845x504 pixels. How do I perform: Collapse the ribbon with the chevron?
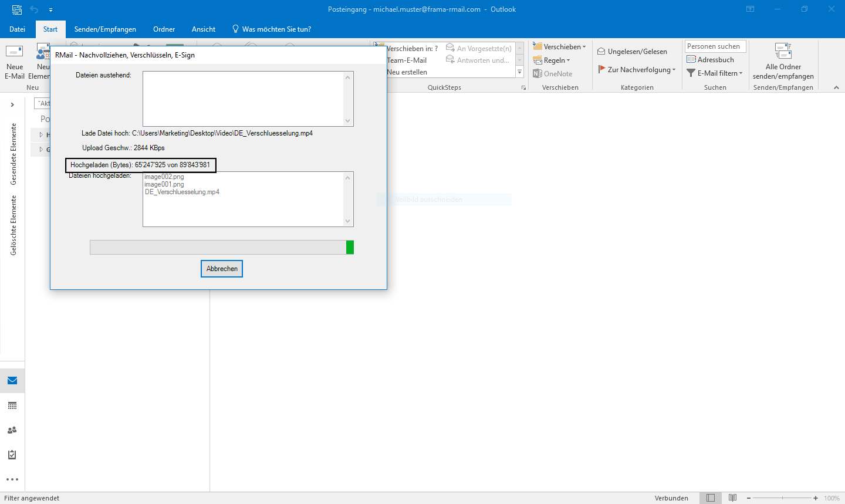[x=836, y=87]
